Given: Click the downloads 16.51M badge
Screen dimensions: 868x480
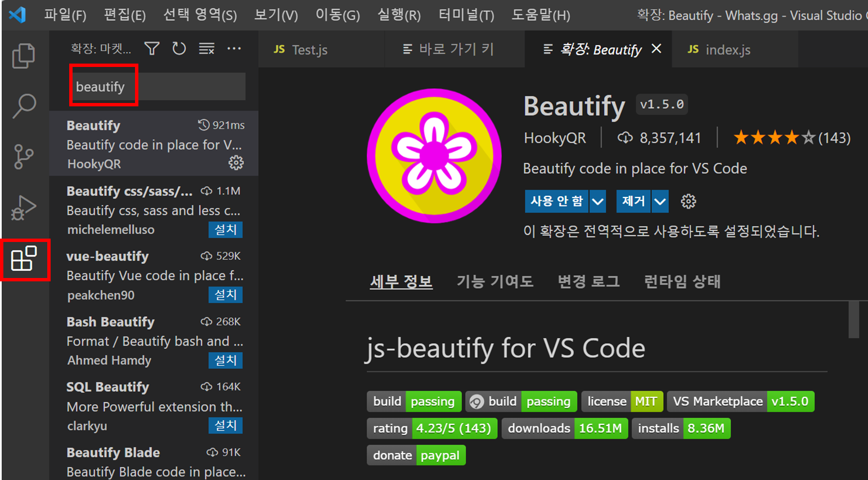Looking at the screenshot, I should [x=565, y=428].
